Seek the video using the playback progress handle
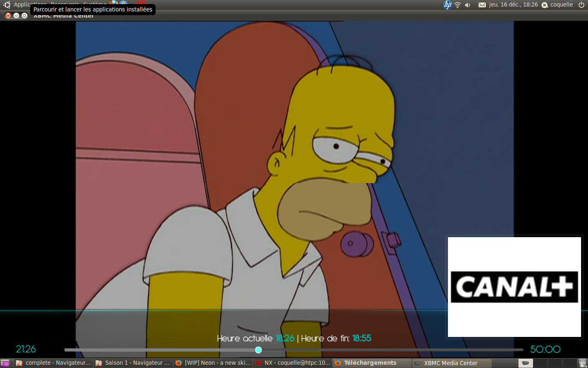The image size is (588, 368). point(258,350)
